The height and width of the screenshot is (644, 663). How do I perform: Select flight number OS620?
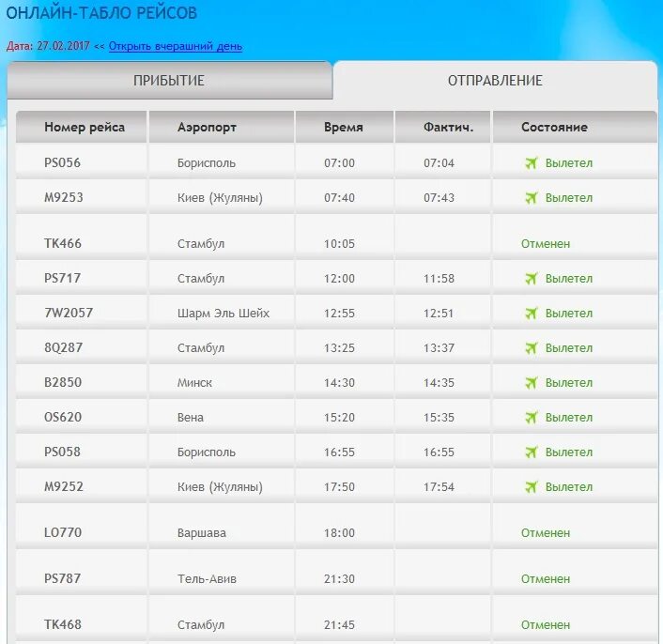63,417
